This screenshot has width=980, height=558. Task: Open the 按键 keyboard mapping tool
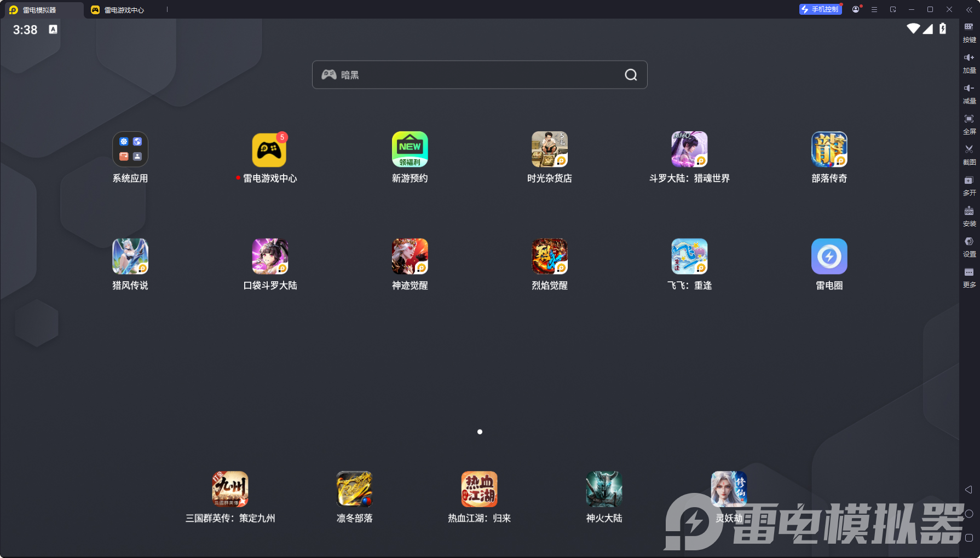tap(969, 32)
